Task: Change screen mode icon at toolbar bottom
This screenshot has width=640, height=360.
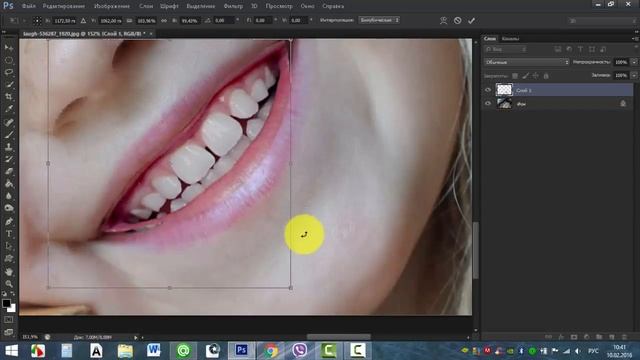Action: pos(9,332)
